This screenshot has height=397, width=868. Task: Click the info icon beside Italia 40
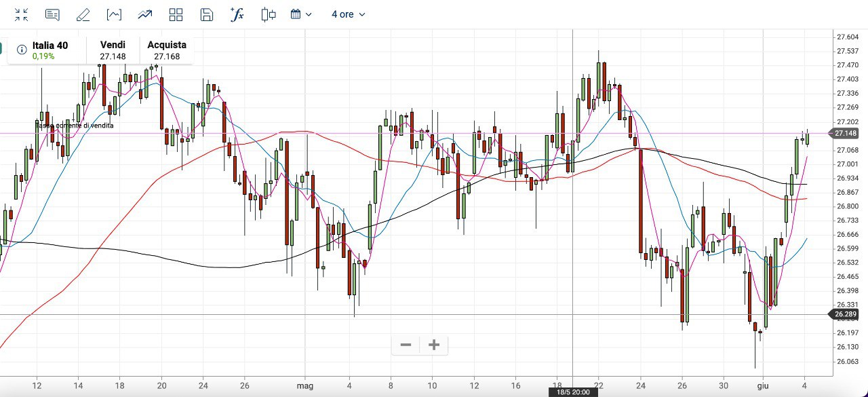tap(22, 50)
